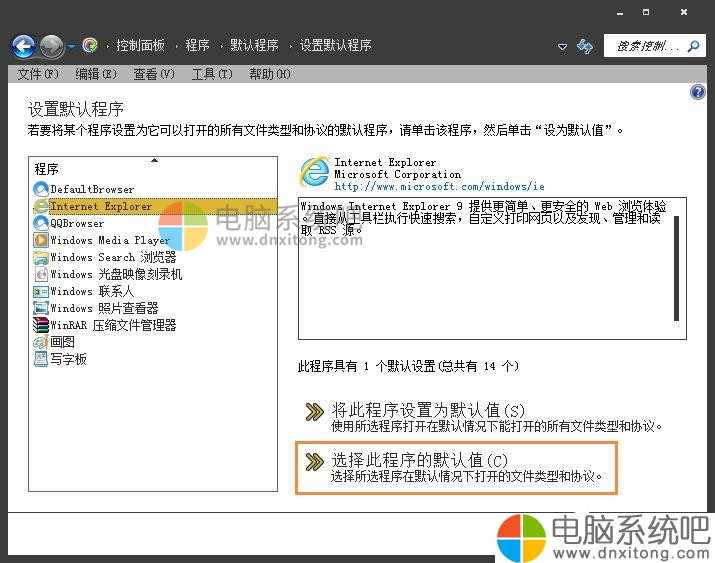Click the arrow icon beside 选择此程序的默认值
Viewport: 715px width, 563px height.
click(x=314, y=461)
